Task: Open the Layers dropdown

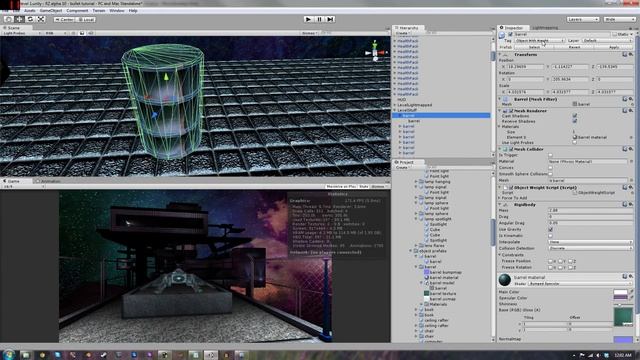Action: pyautogui.click(x=582, y=19)
